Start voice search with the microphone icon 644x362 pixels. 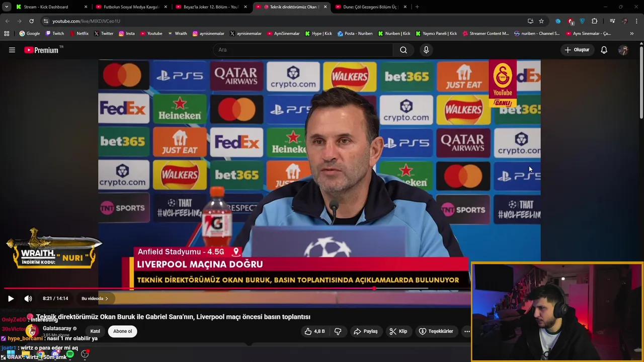pyautogui.click(x=426, y=50)
